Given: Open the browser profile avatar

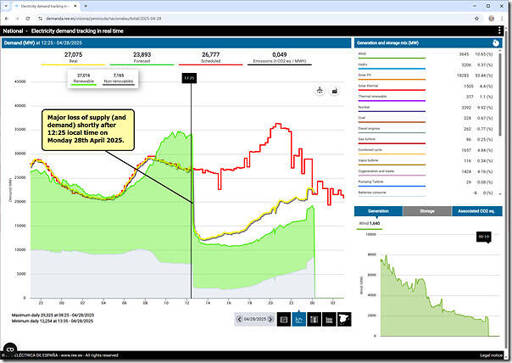Looking at the screenshot, I should coord(491,19).
